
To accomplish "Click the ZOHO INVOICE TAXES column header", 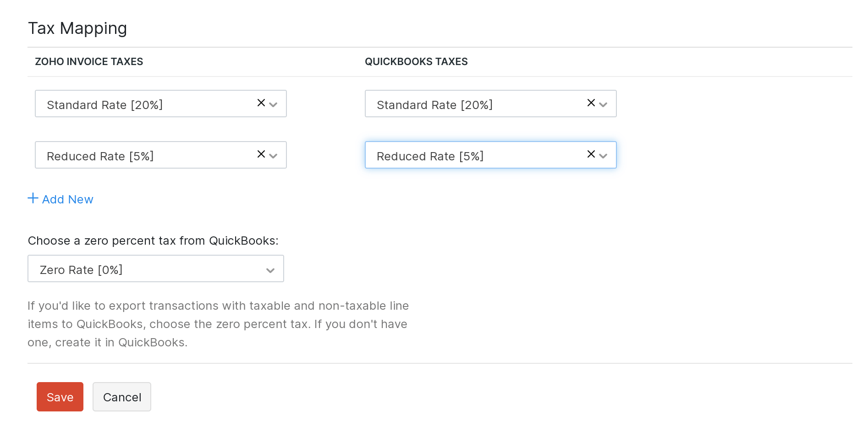I will pyautogui.click(x=89, y=61).
